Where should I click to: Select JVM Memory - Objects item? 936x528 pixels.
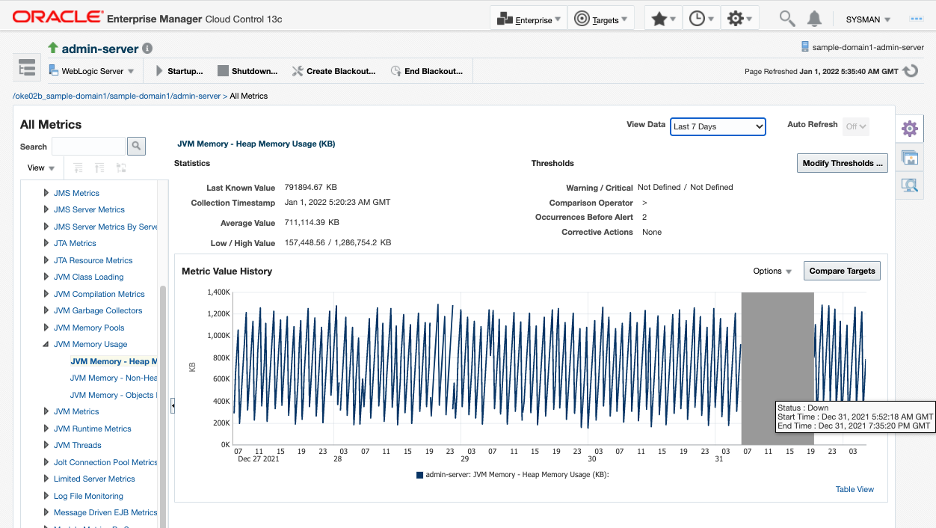[x=113, y=395]
